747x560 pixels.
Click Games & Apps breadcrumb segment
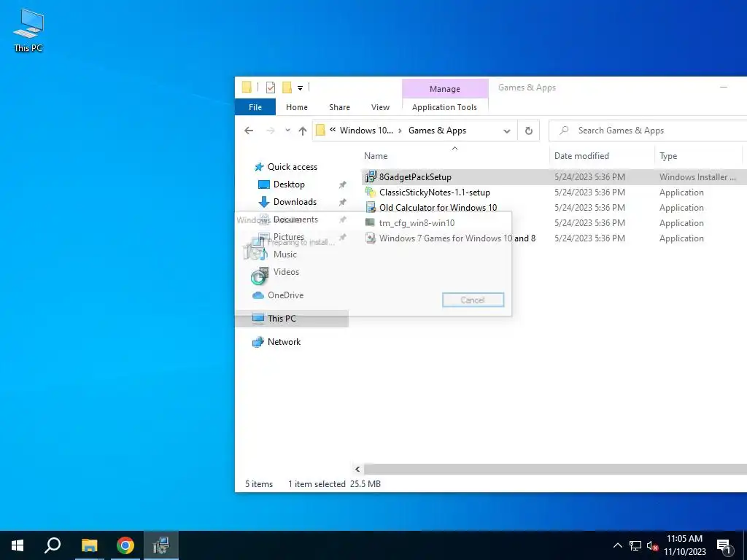click(437, 131)
